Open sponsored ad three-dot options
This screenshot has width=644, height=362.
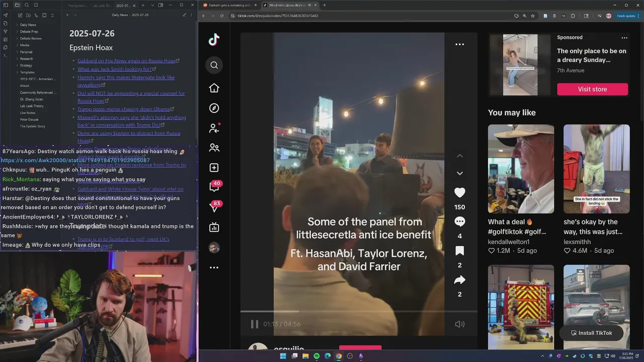(624, 38)
